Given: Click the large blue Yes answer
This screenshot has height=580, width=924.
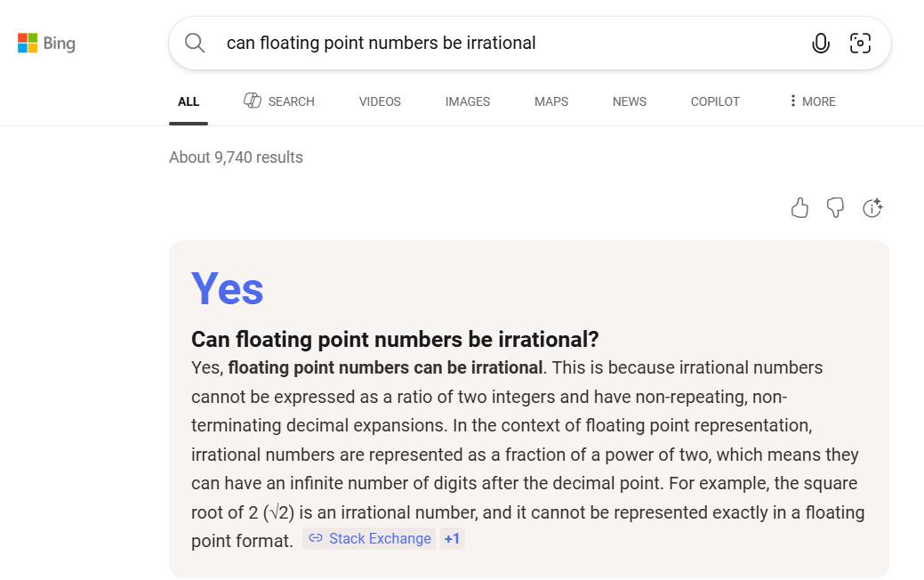Looking at the screenshot, I should [228, 289].
